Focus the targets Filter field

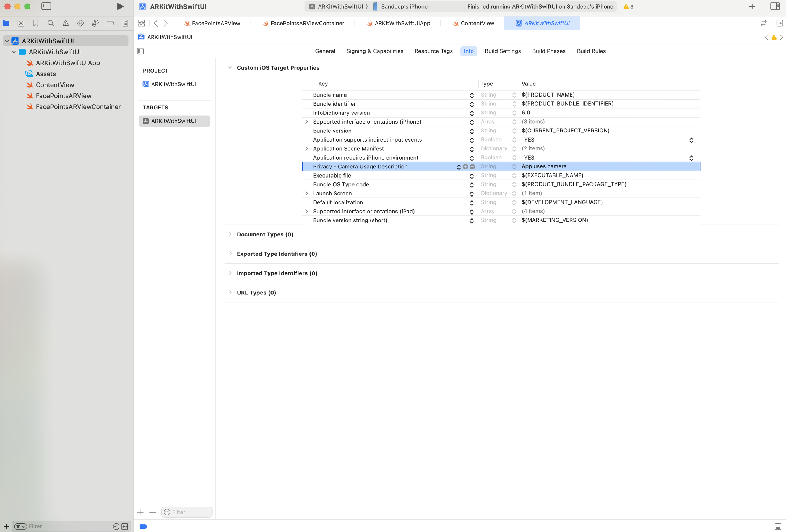coord(187,512)
